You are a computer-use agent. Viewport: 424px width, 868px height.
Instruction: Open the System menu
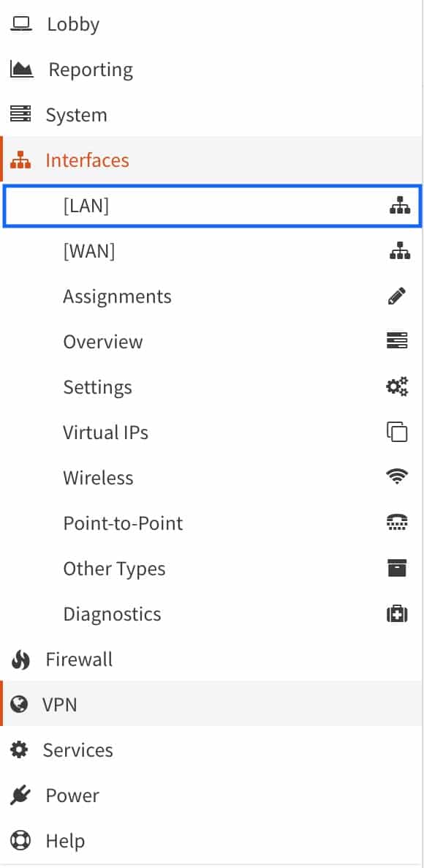(x=212, y=115)
